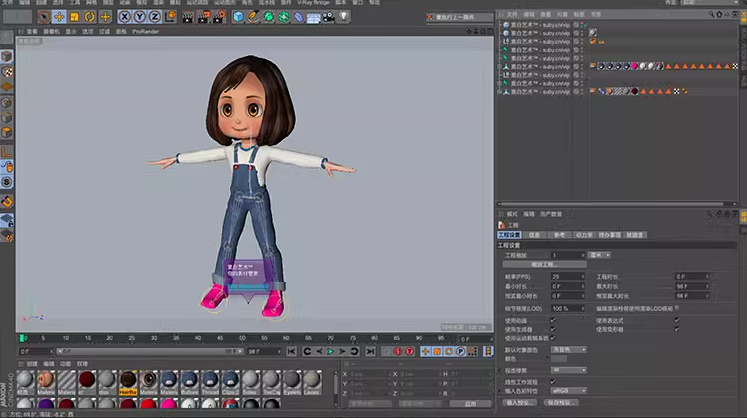
Task: Activate the Move tool in top toolbar
Action: click(x=59, y=17)
